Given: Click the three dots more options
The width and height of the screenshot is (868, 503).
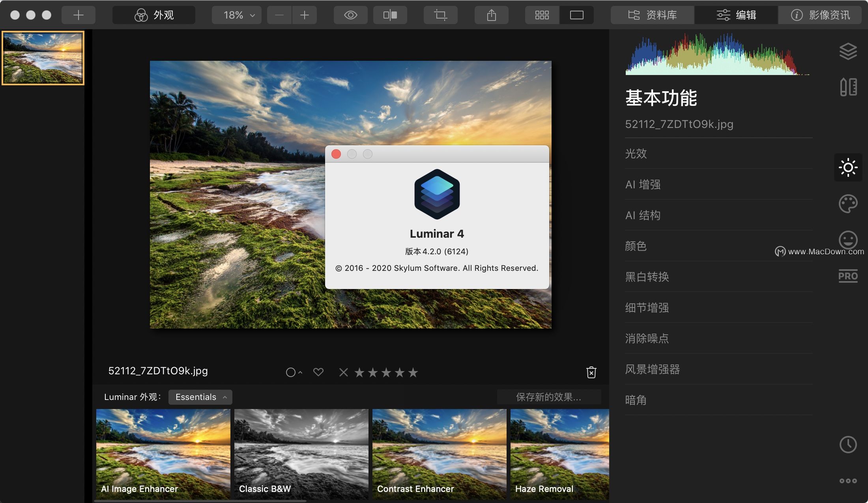Looking at the screenshot, I should pyautogui.click(x=848, y=481).
